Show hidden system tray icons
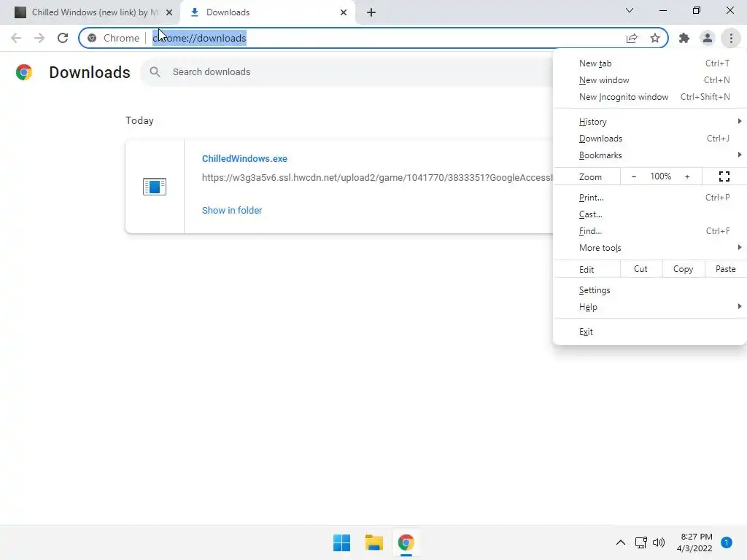This screenshot has height=560, width=747. pyautogui.click(x=620, y=542)
